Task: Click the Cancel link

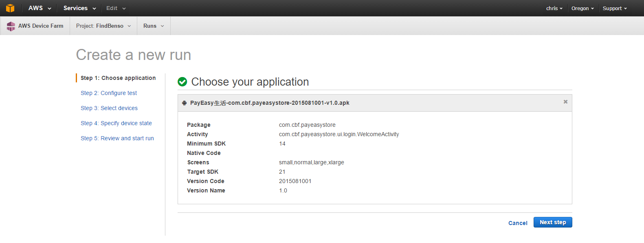Action: 518,223
